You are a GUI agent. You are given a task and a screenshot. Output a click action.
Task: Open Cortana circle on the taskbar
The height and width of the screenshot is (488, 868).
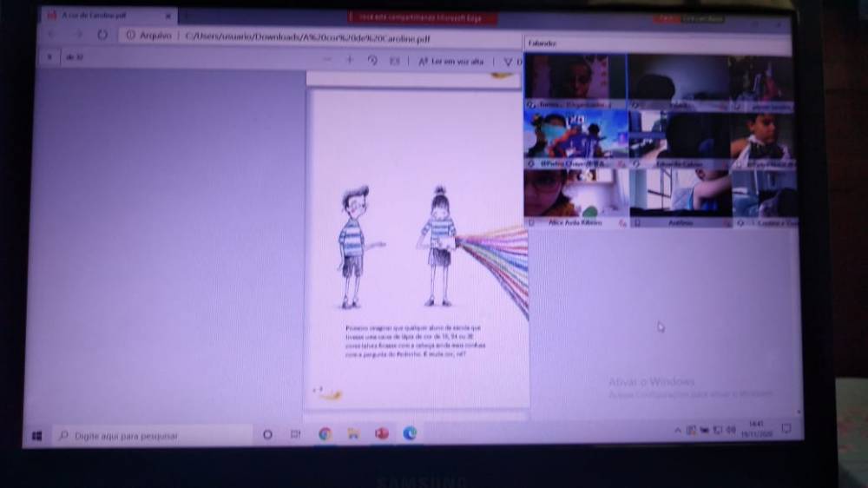[267, 434]
